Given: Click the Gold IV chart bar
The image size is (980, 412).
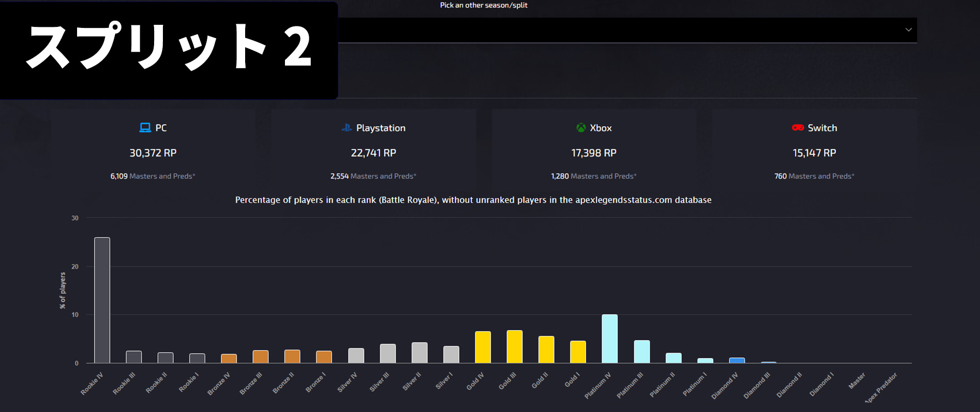Looking at the screenshot, I should tap(483, 347).
